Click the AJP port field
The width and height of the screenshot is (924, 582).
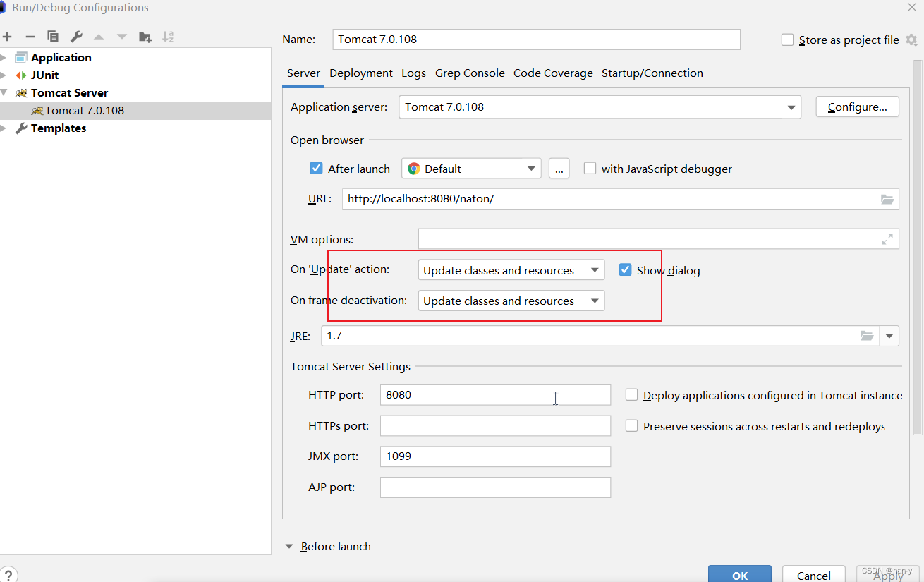tap(495, 487)
